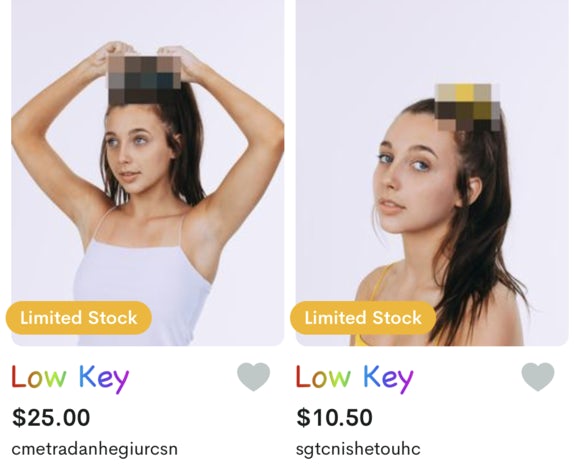Screen dimensions: 580x469
Task: Favorite the $25.00 item with the heart
Action: click(x=253, y=377)
